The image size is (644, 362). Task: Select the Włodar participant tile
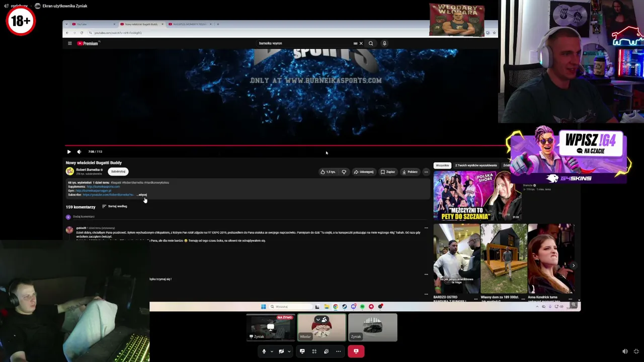(321, 327)
